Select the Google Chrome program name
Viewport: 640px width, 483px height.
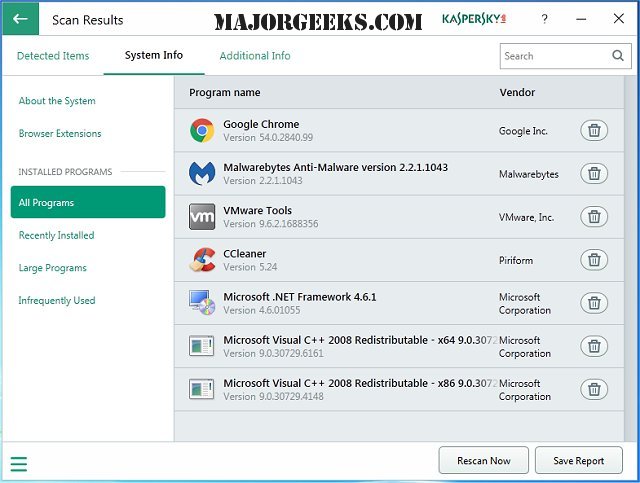coord(261,124)
